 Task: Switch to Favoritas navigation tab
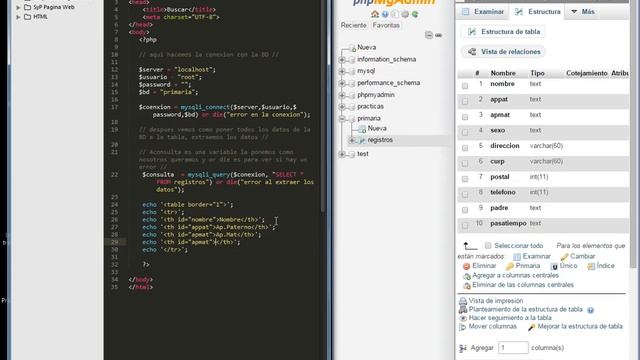[x=386, y=25]
